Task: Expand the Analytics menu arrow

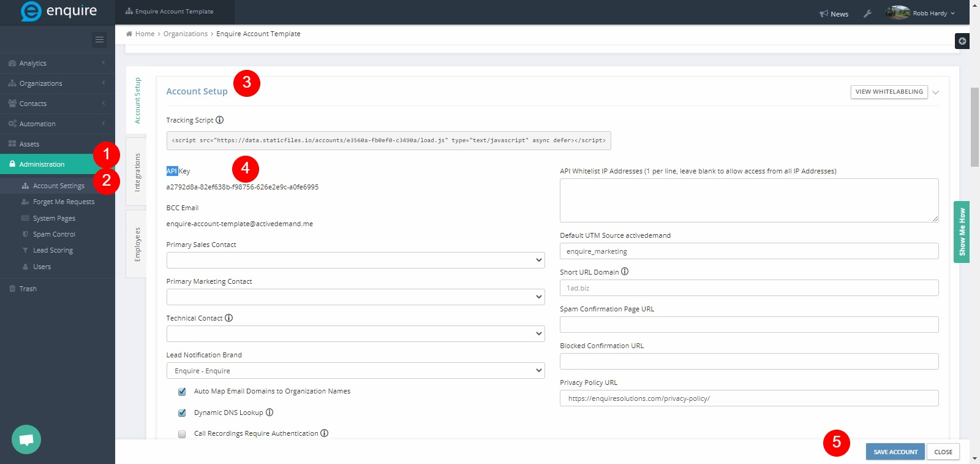Action: point(104,63)
